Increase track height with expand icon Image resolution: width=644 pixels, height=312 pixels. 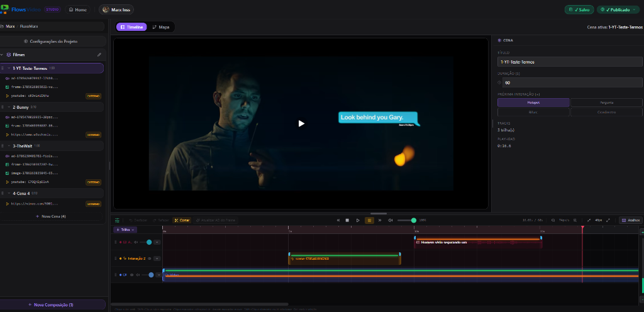pos(608,220)
